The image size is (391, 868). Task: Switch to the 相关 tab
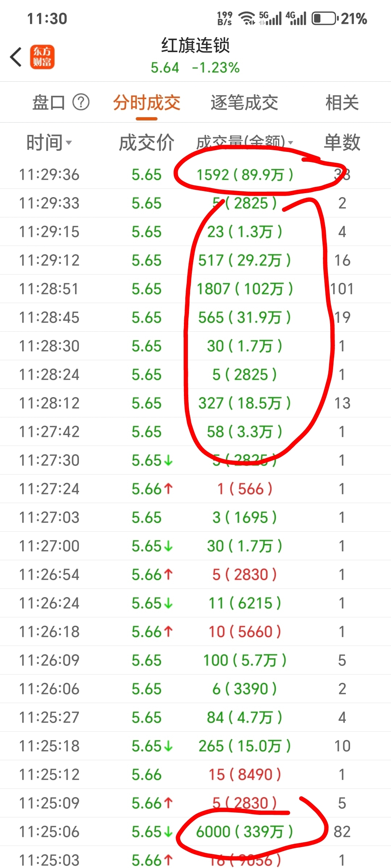coord(342,102)
